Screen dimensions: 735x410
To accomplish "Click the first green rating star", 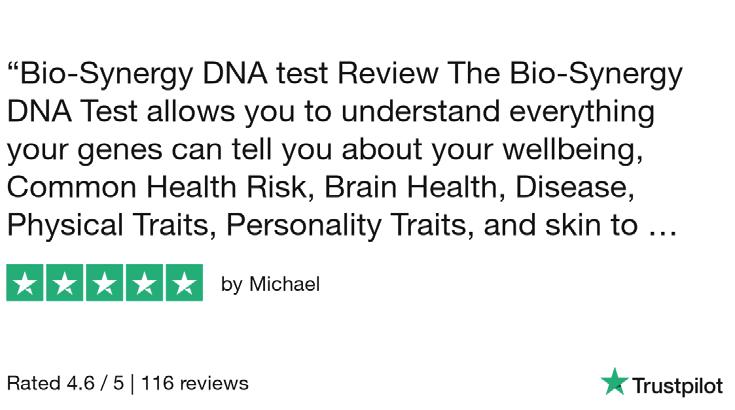I will pyautogui.click(x=25, y=283).
